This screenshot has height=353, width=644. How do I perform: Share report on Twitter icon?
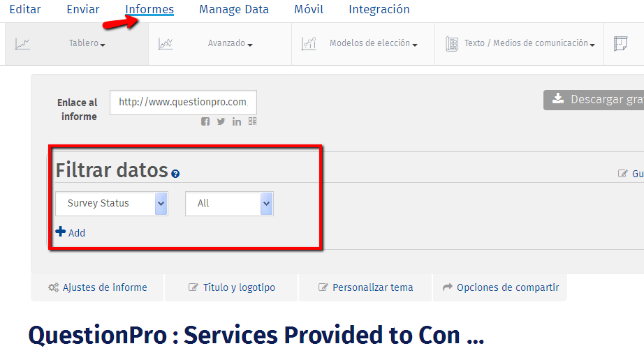coord(221,121)
